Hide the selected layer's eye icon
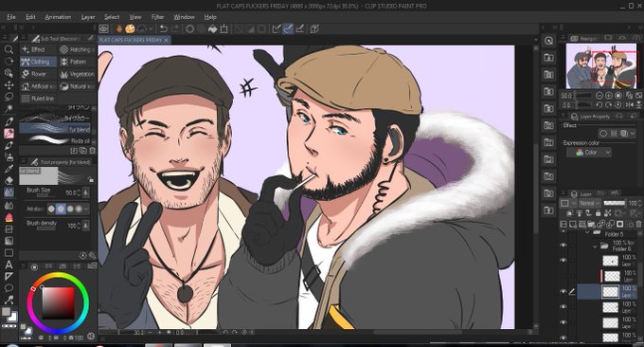This screenshot has width=644, height=347. click(x=563, y=291)
